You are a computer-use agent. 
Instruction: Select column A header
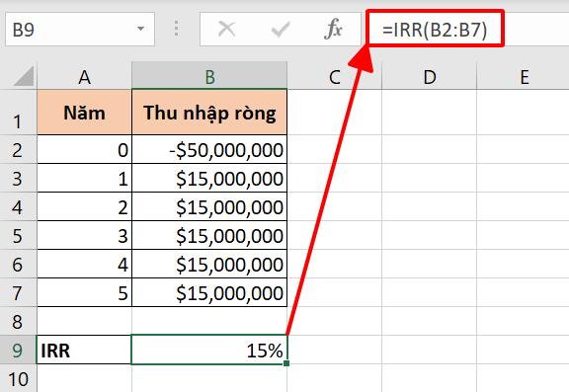click(84, 76)
